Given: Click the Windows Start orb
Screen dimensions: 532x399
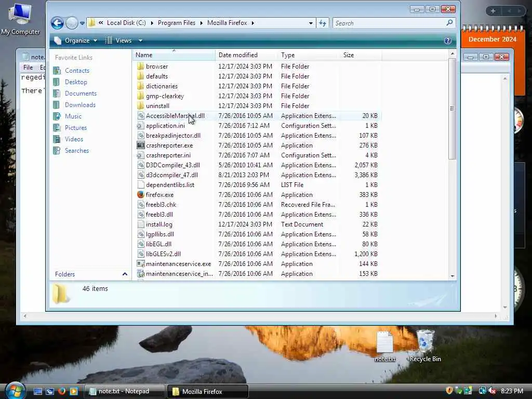Looking at the screenshot, I should (14, 391).
